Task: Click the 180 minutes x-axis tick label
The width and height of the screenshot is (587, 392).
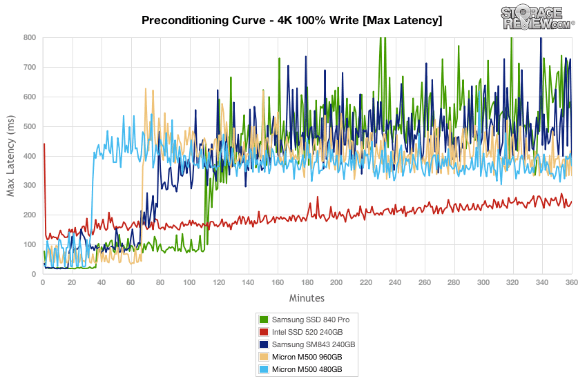Action: 307,282
